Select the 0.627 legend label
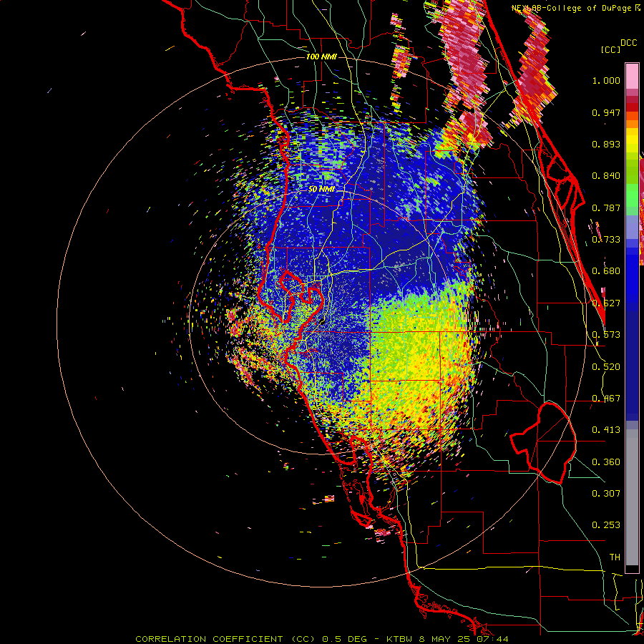The image size is (644, 644). pos(606,303)
